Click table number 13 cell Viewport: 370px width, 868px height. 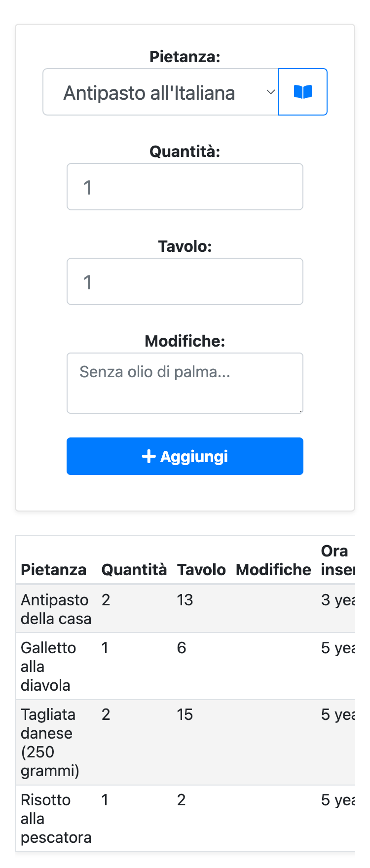point(185,600)
